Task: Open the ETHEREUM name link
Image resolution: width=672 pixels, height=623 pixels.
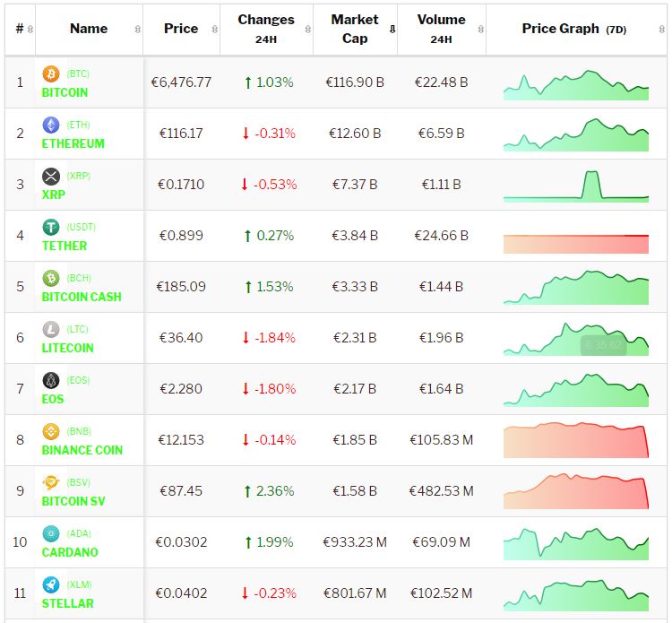Action: (73, 143)
